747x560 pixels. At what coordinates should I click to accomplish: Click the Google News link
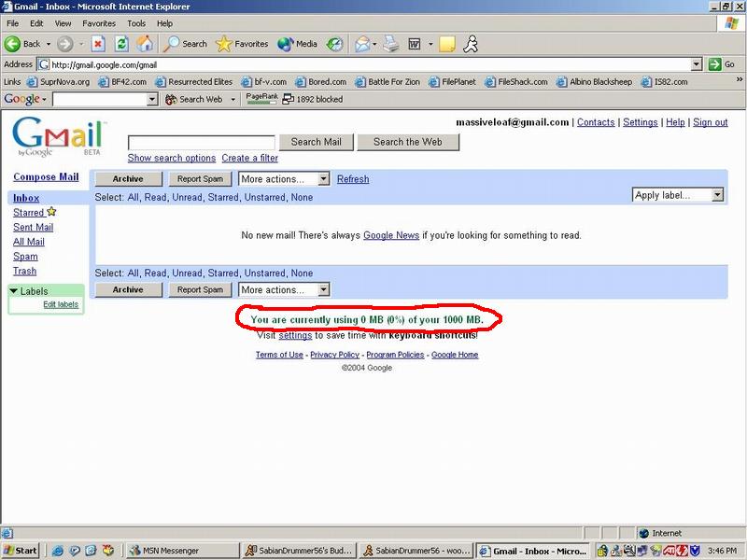click(x=391, y=235)
